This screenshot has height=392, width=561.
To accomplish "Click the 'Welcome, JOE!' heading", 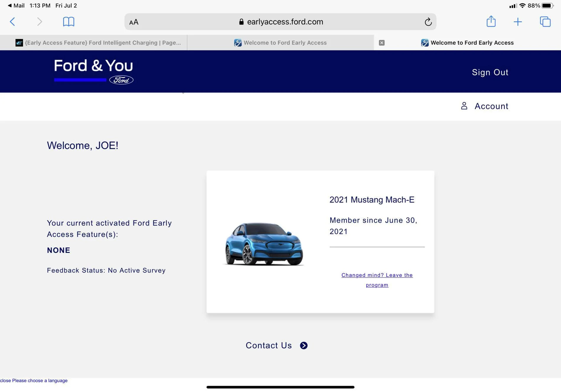I will (x=83, y=146).
